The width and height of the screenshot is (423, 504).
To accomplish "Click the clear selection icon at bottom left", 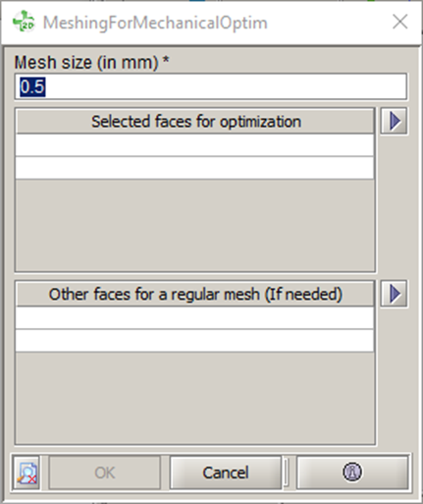I will 27,473.
